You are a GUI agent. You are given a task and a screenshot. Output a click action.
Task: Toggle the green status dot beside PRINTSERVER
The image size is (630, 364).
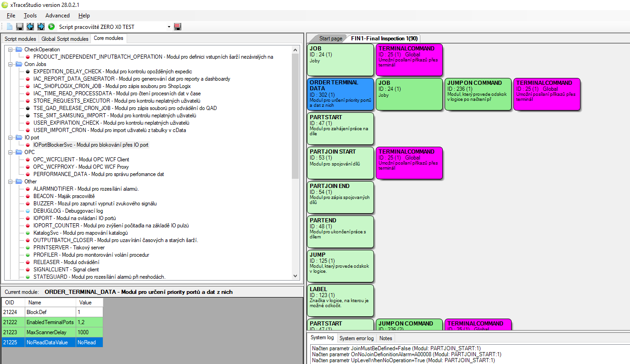coord(28,247)
